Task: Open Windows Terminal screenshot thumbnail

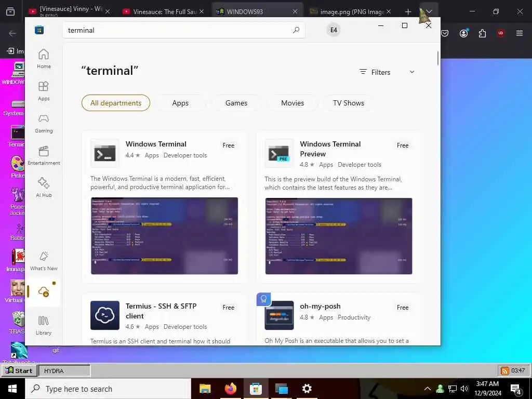Action: coord(164,236)
